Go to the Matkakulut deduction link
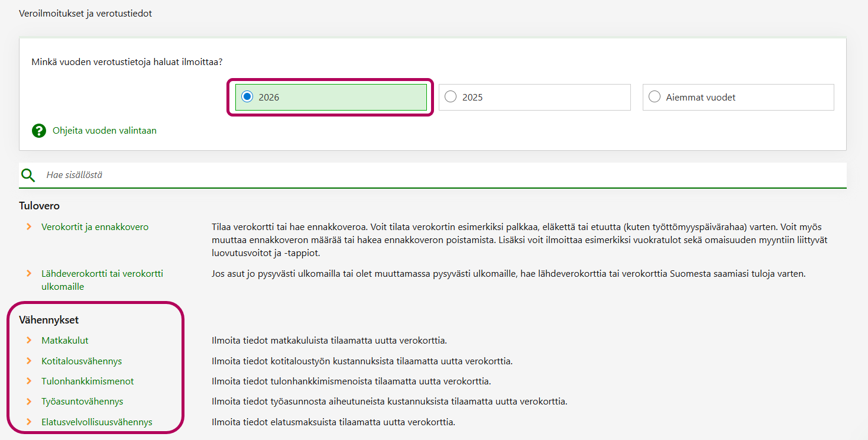 click(65, 341)
